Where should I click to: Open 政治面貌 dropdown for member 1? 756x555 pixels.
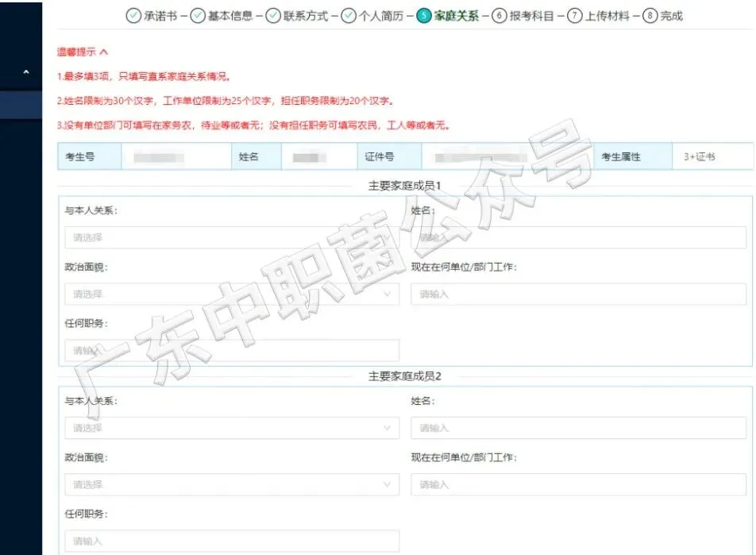pyautogui.click(x=232, y=294)
